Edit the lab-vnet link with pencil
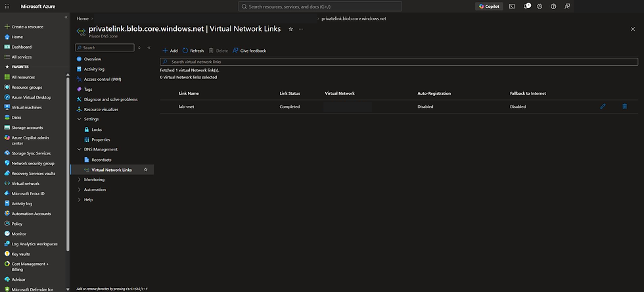 pyautogui.click(x=603, y=107)
